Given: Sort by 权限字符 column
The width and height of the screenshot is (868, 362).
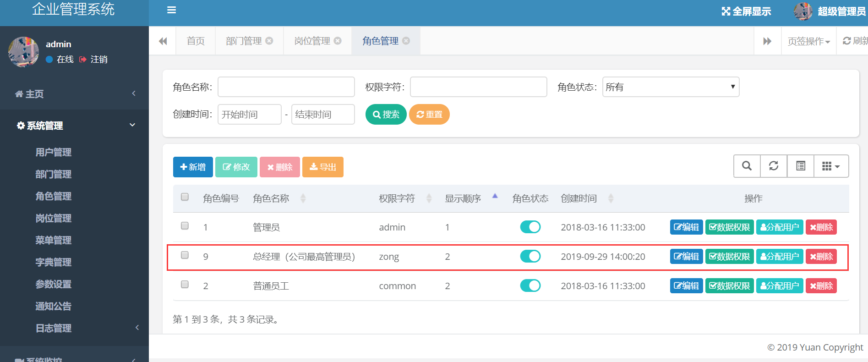Looking at the screenshot, I should (x=429, y=198).
